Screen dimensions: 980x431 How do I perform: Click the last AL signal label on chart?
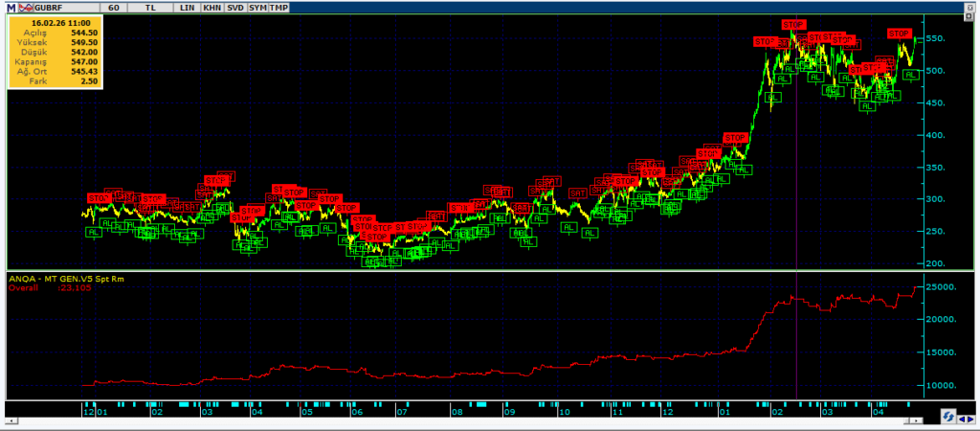pos(911,75)
